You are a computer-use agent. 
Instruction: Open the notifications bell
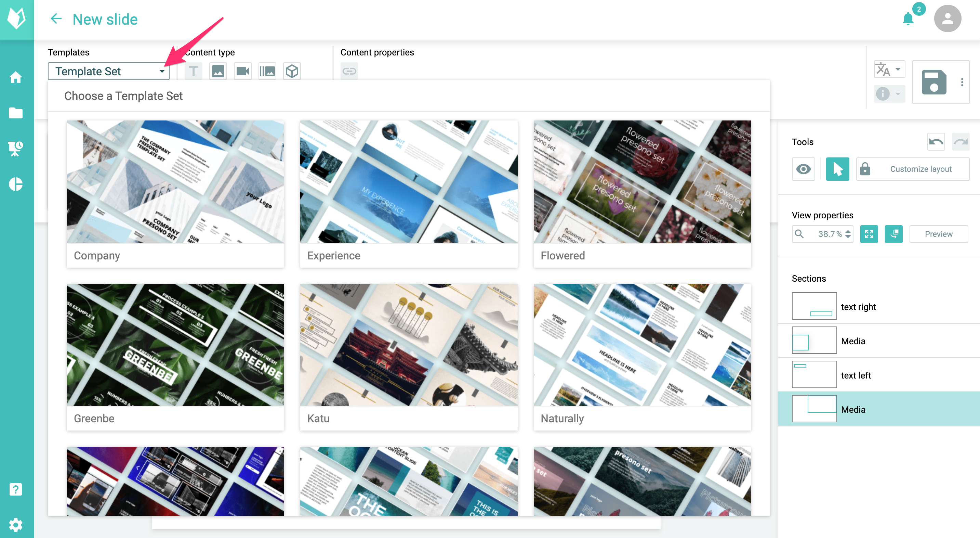(x=908, y=19)
